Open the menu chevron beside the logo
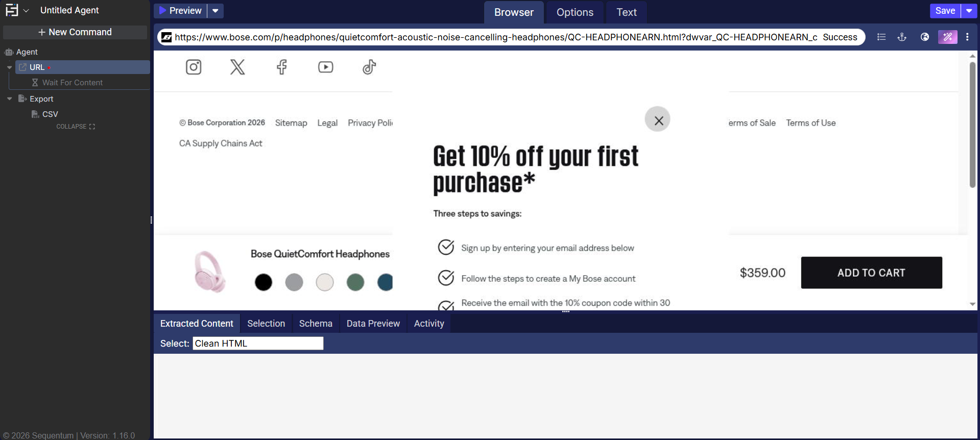This screenshot has height=440, width=980. tap(26, 11)
